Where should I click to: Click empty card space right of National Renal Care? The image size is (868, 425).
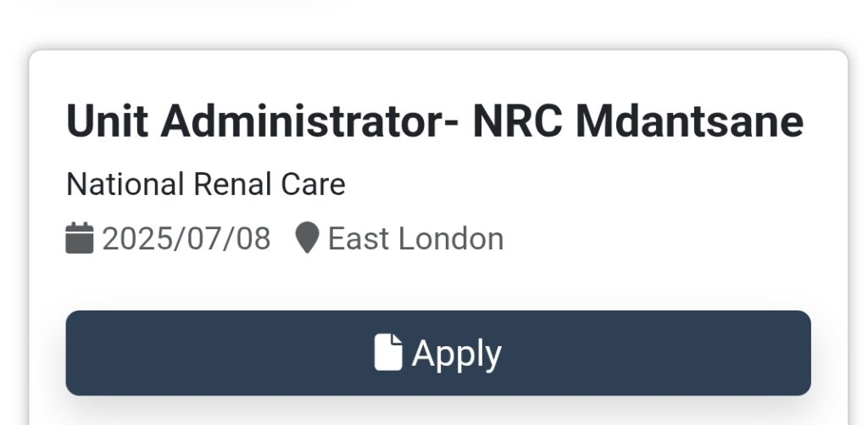point(581,184)
